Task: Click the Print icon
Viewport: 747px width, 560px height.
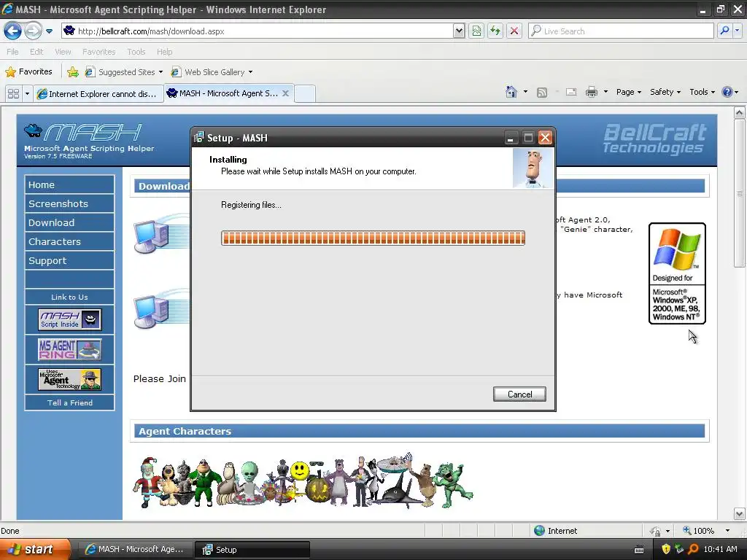Action: coord(591,93)
